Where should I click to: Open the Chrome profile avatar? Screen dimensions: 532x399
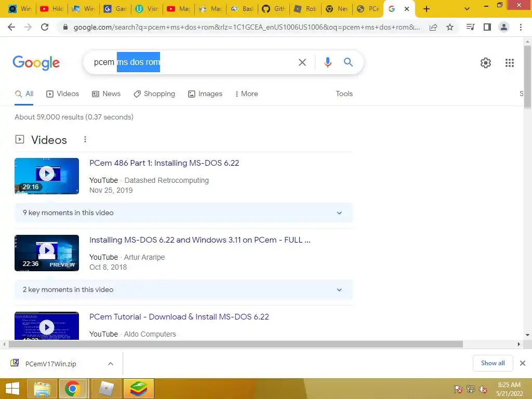tap(504, 27)
